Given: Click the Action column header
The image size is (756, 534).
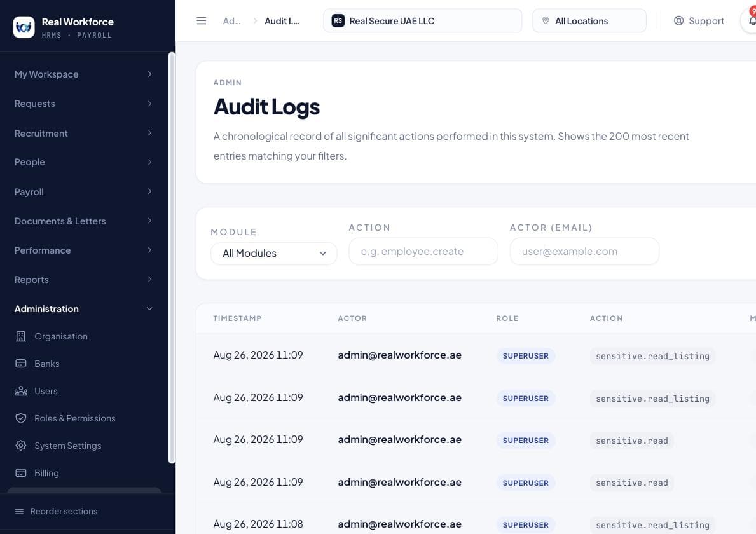Looking at the screenshot, I should [x=606, y=318].
